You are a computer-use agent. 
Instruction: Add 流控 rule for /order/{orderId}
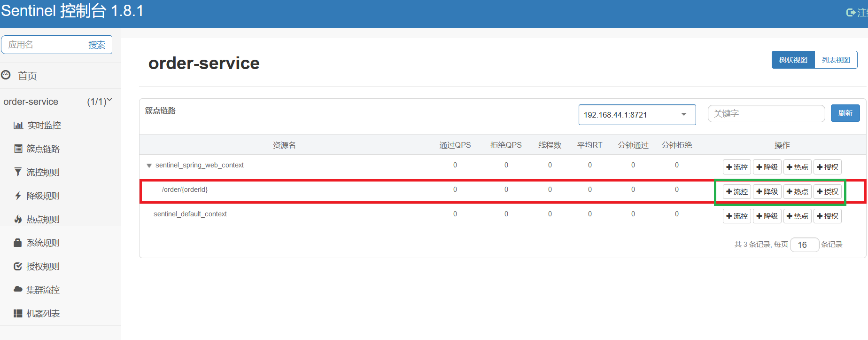point(737,191)
